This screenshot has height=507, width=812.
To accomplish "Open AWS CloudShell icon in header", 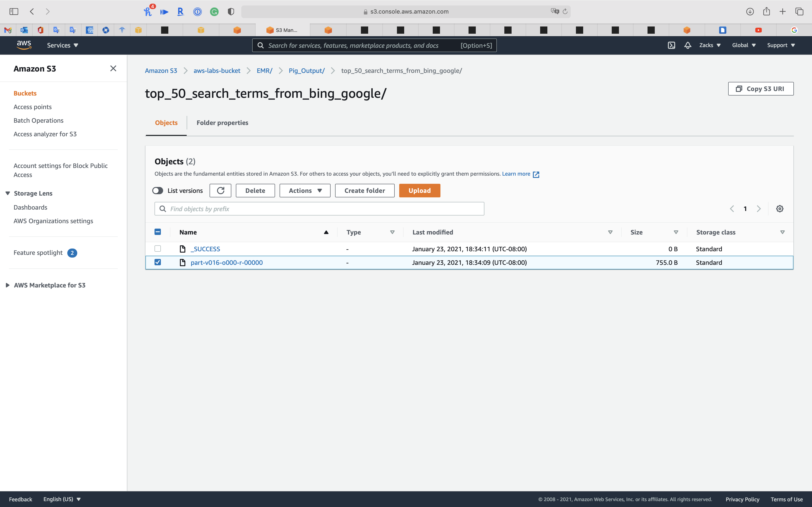I will (671, 45).
